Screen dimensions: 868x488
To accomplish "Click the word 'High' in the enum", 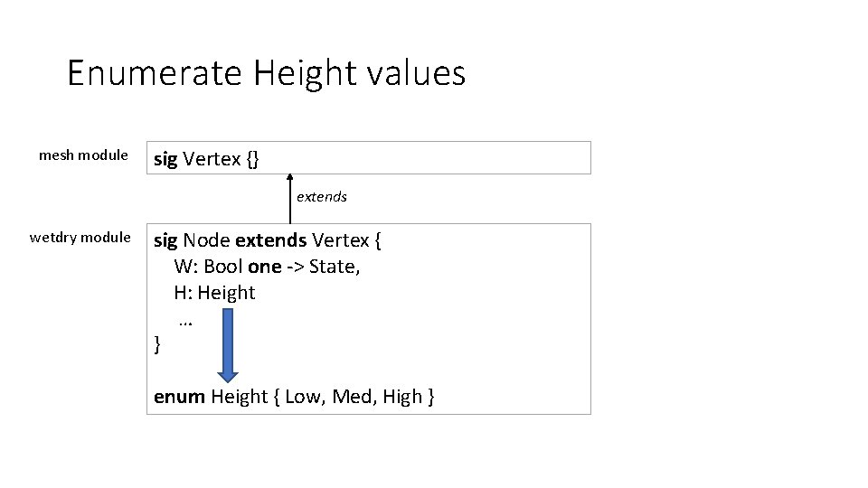I will coord(402,397).
